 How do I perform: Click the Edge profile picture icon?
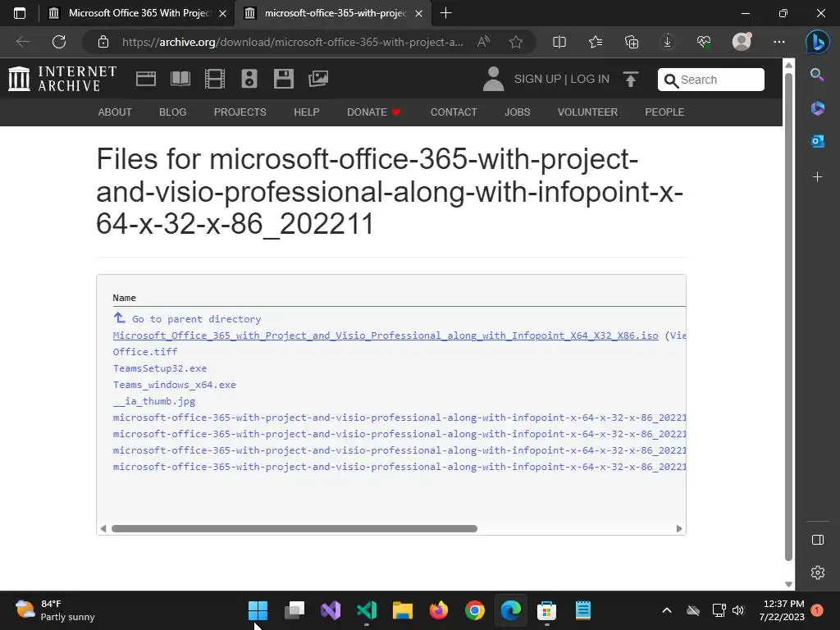point(742,42)
